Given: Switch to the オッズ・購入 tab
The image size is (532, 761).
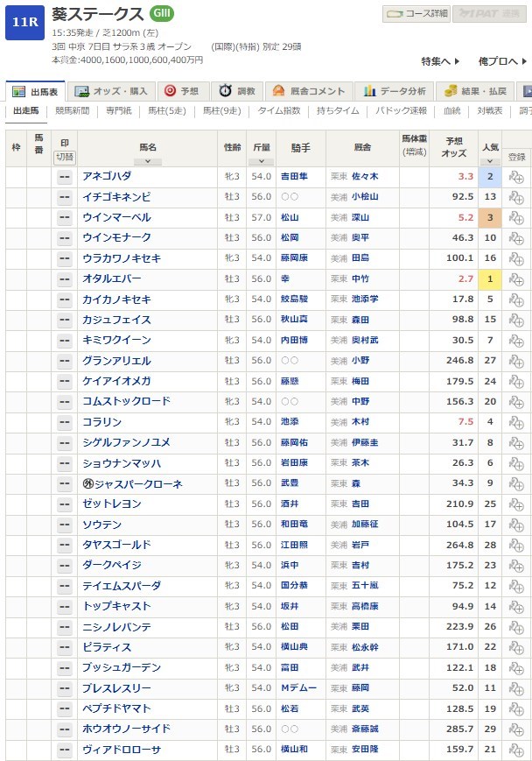Looking at the screenshot, I should (112, 91).
